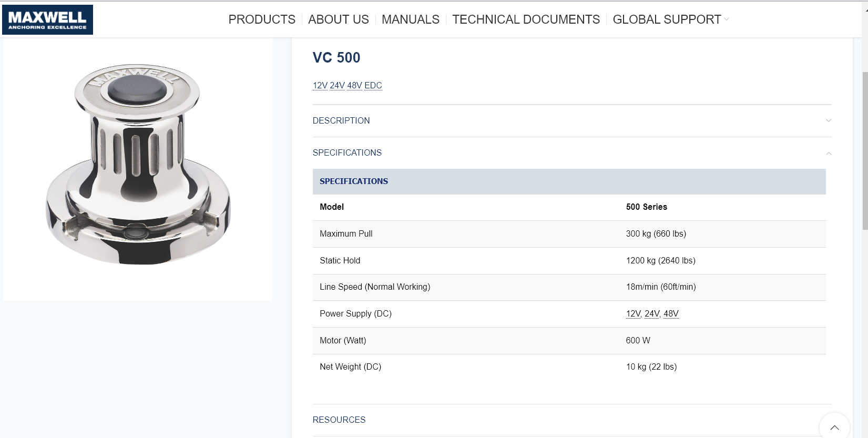Click the 48V link under VC 500

click(354, 86)
